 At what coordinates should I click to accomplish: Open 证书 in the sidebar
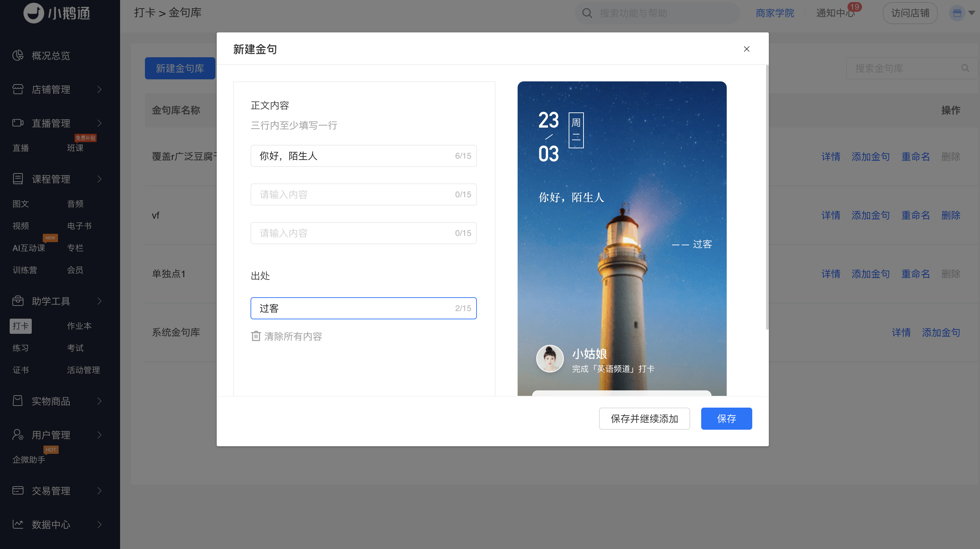click(x=21, y=370)
